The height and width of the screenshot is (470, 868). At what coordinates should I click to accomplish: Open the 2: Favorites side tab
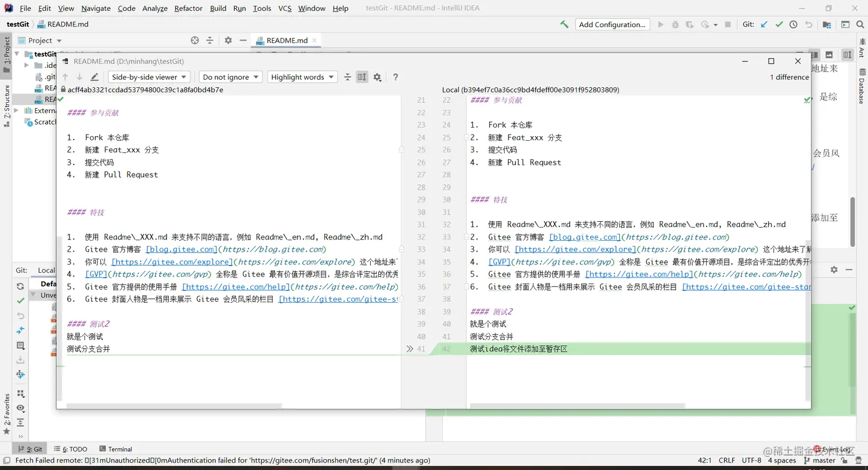(x=6, y=414)
